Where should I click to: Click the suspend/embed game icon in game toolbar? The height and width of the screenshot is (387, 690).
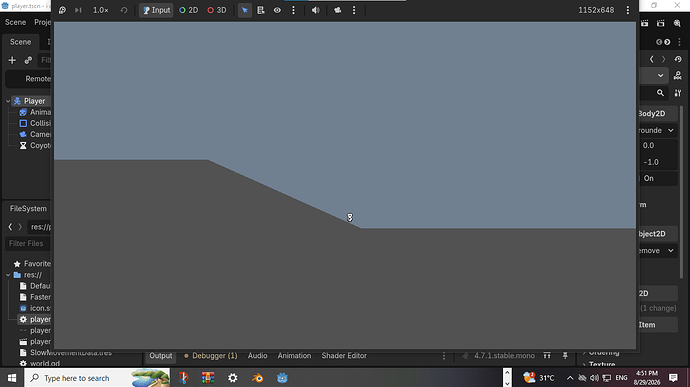(x=62, y=10)
